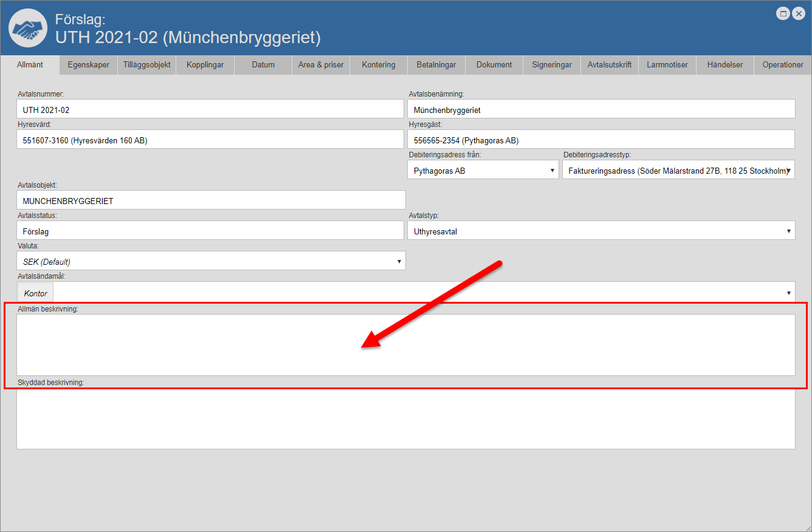Go to the Area & priser tab
Image resolution: width=812 pixels, height=532 pixels.
tap(321, 65)
